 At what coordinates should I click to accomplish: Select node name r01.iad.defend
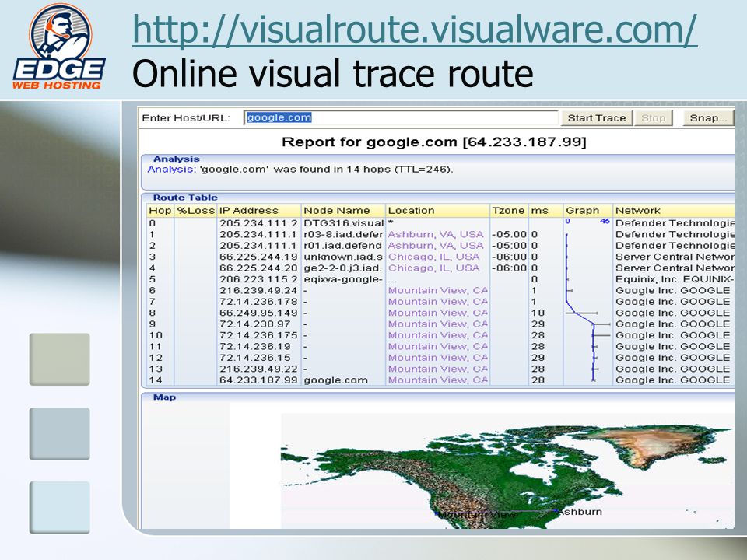[x=343, y=246]
